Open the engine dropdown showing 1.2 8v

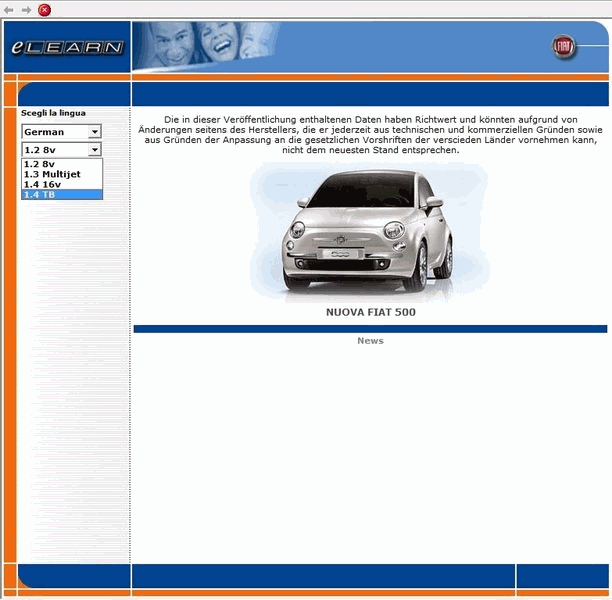(62, 150)
